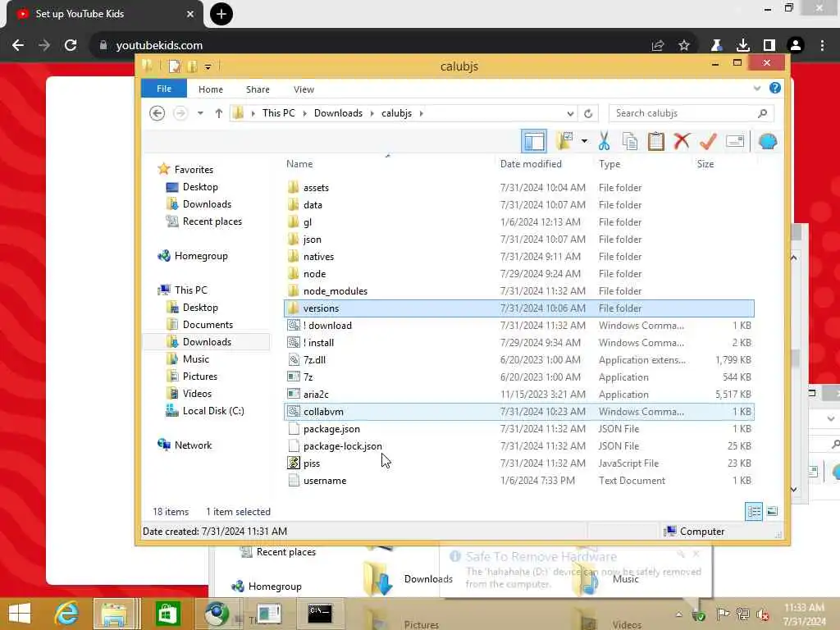840x630 pixels.
Task: Open Local Disk (C:) in navigation pane
Action: 212,411
